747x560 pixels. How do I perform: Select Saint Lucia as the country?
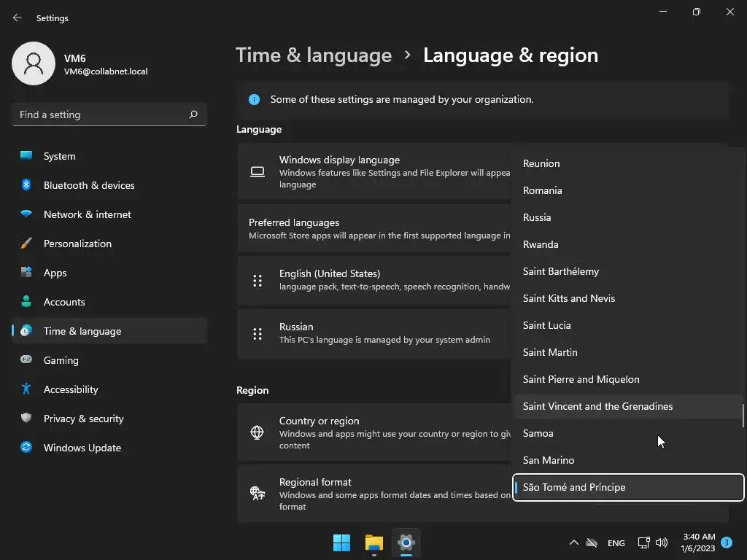[x=628, y=325]
